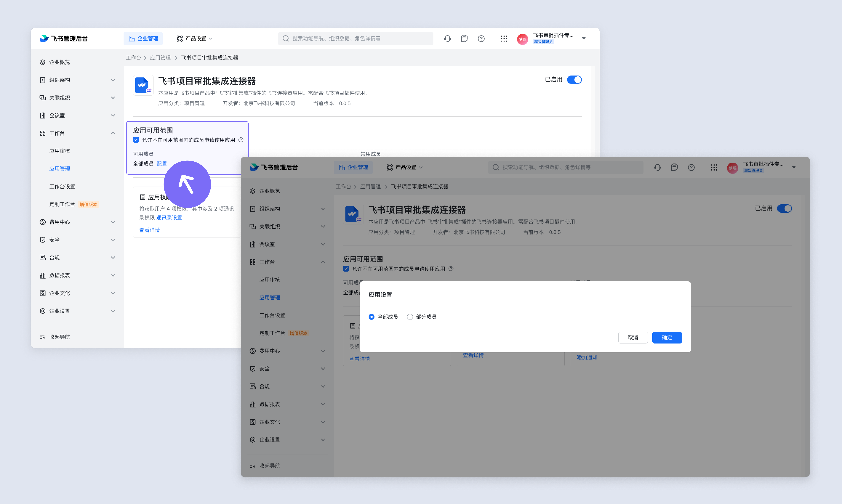842x504 pixels.
Task: Click headset support icon in front window
Action: coord(657,167)
